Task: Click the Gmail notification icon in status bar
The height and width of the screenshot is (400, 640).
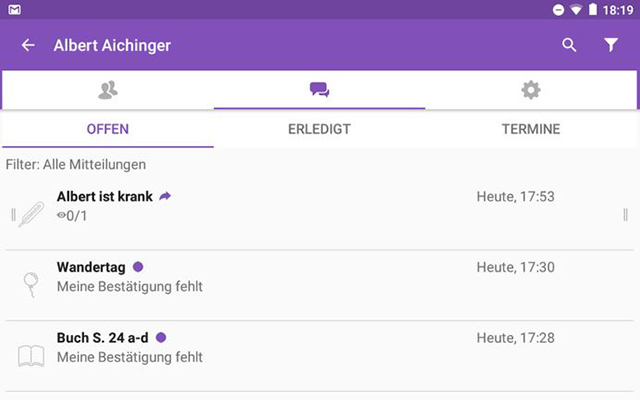Action: click(x=14, y=9)
